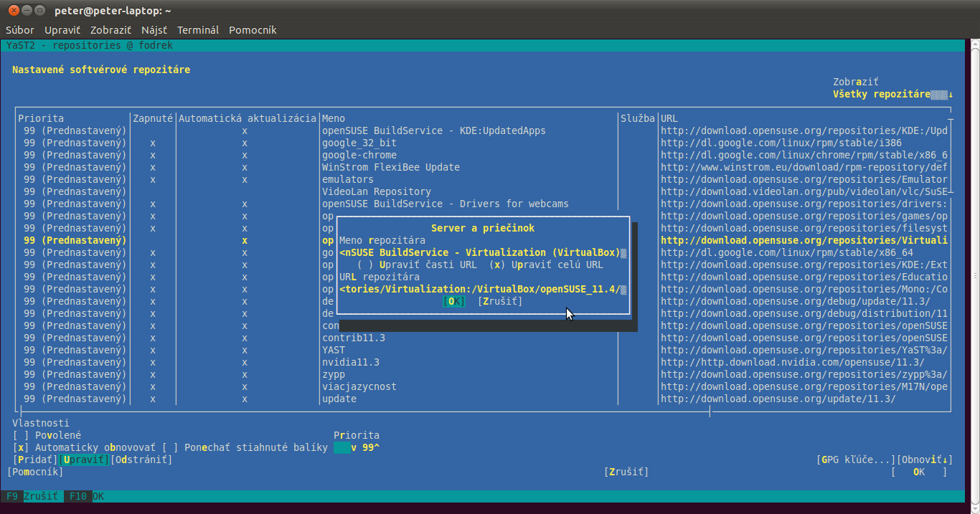The image size is (980, 514).
Task: Select the Drivers for webcams repository row
Action: point(483,204)
